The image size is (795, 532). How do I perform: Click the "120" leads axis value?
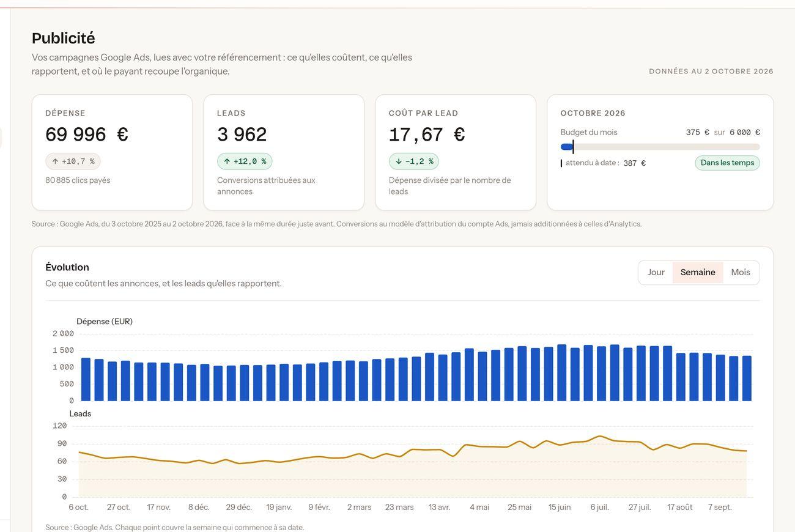point(60,426)
